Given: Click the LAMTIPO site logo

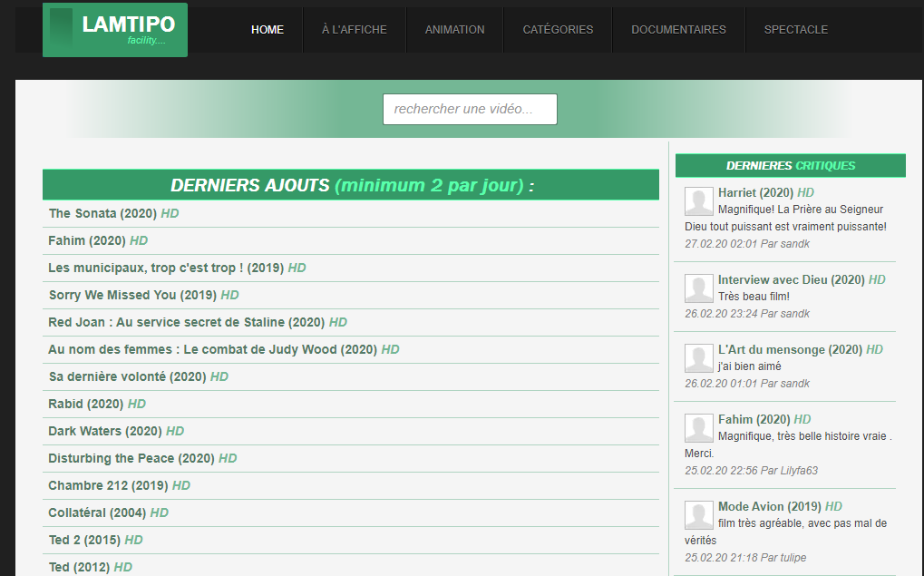Looking at the screenshot, I should point(115,30).
